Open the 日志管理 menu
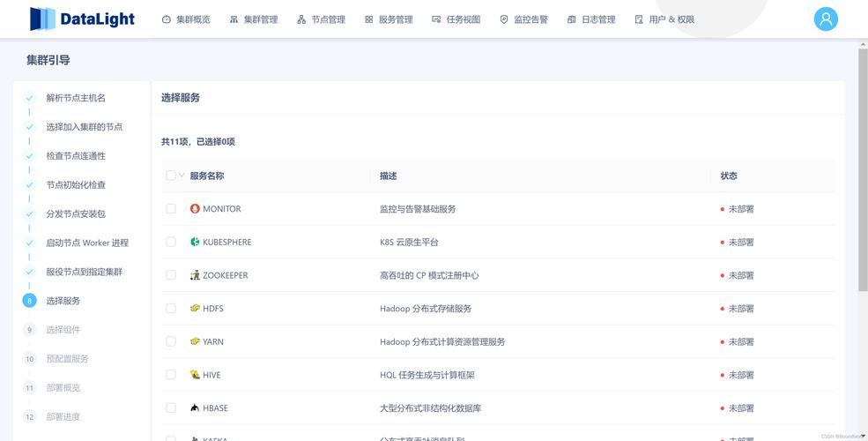This screenshot has height=441, width=868. [591, 19]
